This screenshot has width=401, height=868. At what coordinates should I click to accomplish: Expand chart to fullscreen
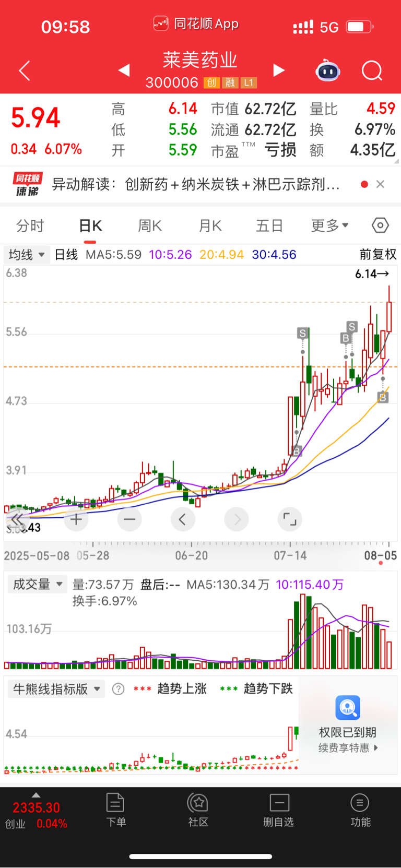[290, 519]
